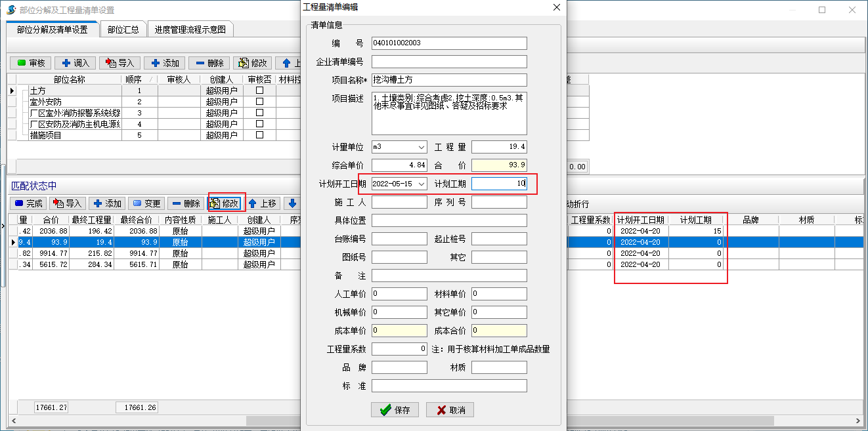
Task: Switch to the 部位汇总 tab
Action: [x=123, y=30]
